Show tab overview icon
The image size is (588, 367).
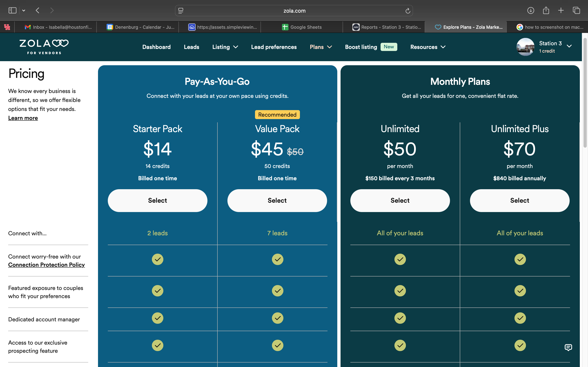(576, 10)
